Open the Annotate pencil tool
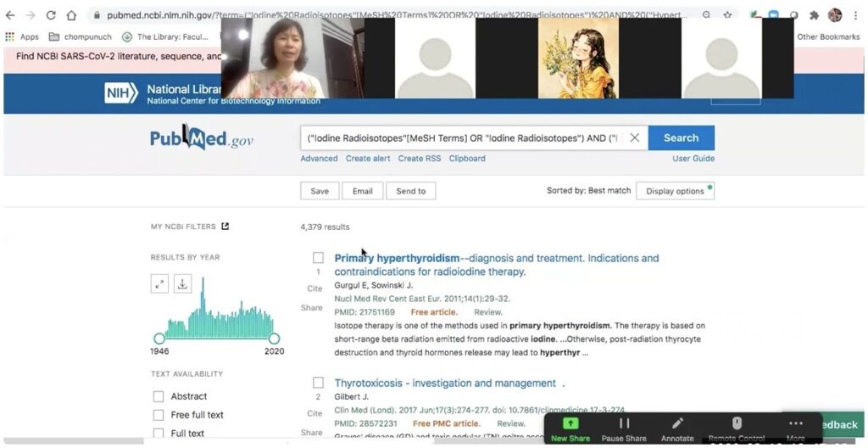Image resolution: width=868 pixels, height=448 pixels. click(677, 423)
